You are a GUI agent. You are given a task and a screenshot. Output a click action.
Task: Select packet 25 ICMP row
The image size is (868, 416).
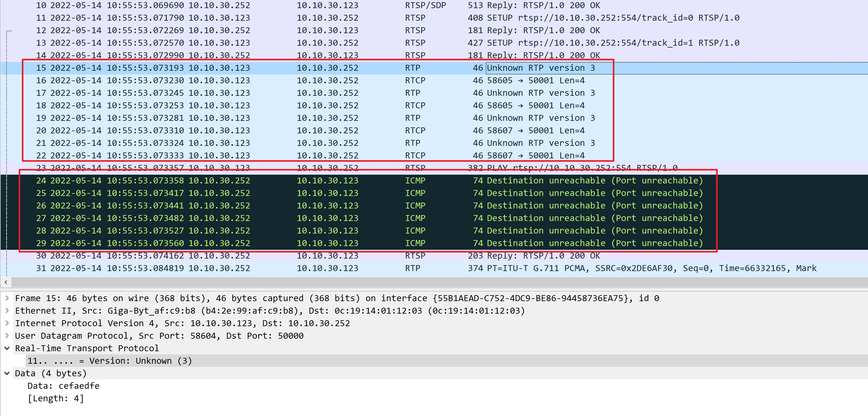(x=434, y=193)
